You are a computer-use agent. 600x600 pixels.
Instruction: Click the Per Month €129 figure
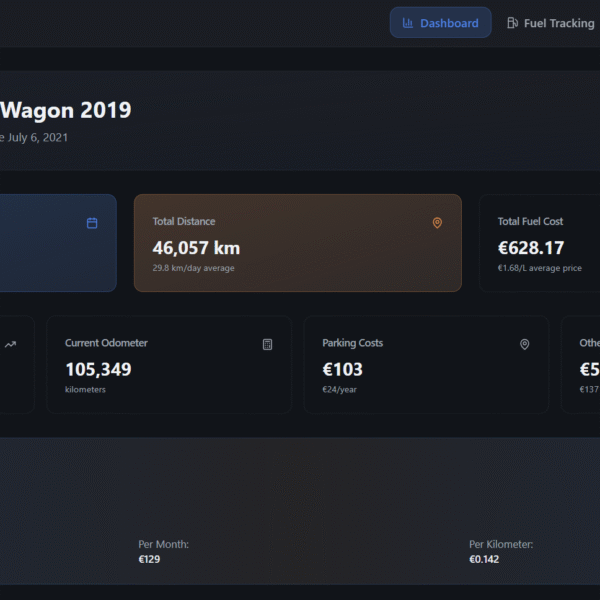(x=149, y=559)
